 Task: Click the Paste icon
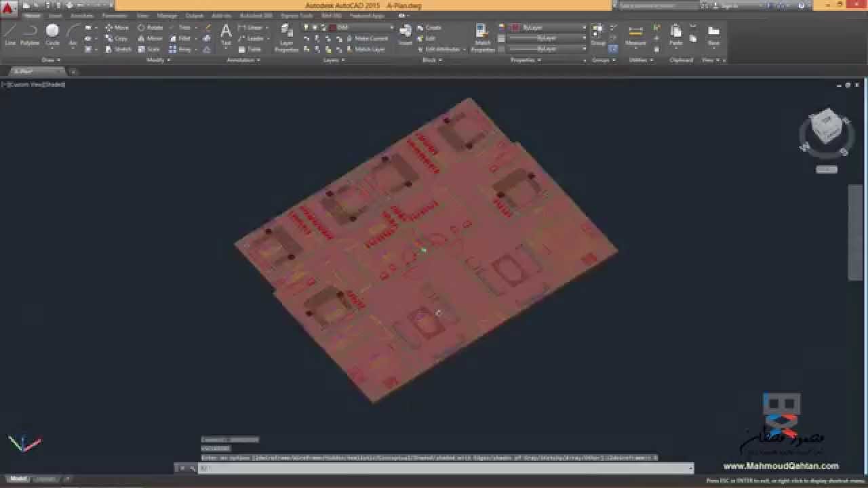[x=676, y=35]
